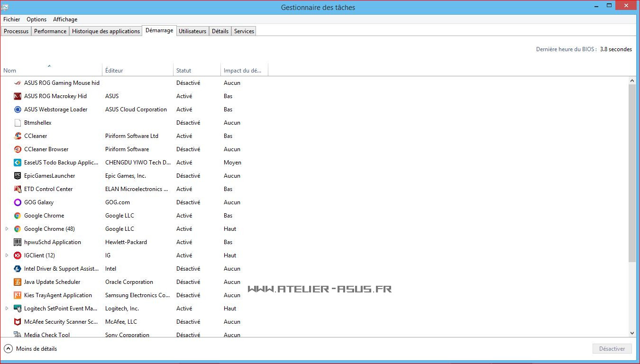Click the ASUS Webstorage Loader icon
The width and height of the screenshot is (640, 364).
coord(18,109)
